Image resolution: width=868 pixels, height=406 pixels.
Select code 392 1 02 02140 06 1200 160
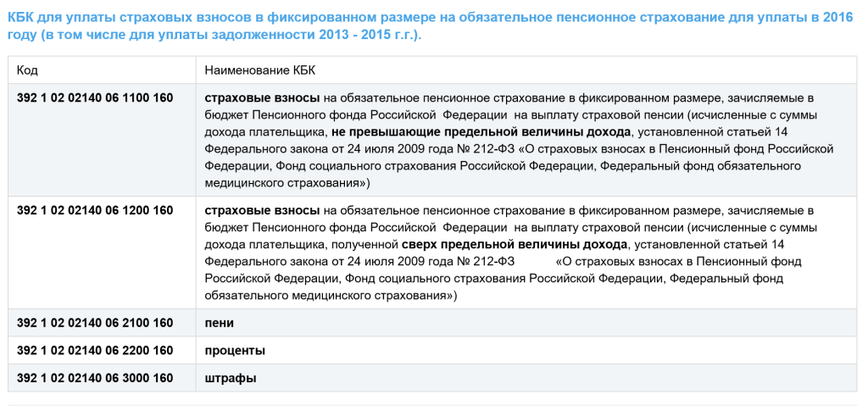pyautogui.click(x=95, y=210)
